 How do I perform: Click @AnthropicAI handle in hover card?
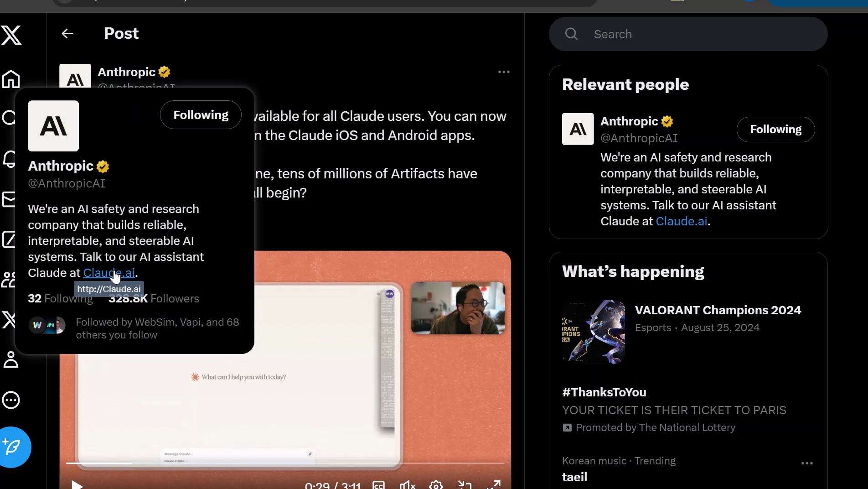tap(67, 183)
